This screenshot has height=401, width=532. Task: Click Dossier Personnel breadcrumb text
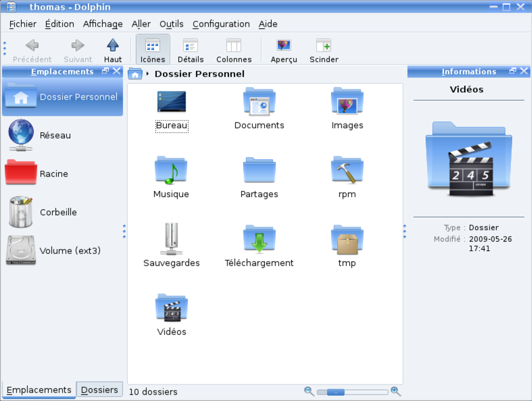pyautogui.click(x=199, y=74)
